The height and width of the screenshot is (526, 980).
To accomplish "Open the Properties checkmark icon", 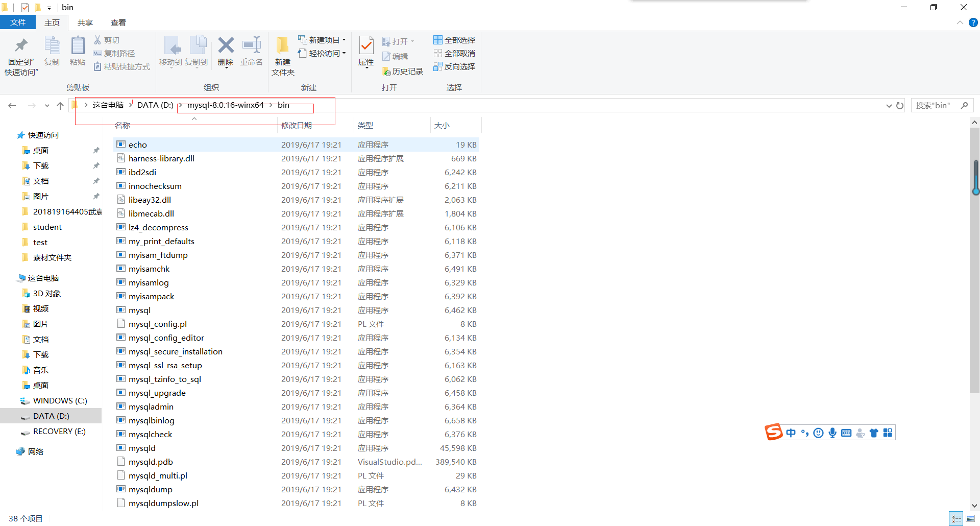I will (x=366, y=45).
